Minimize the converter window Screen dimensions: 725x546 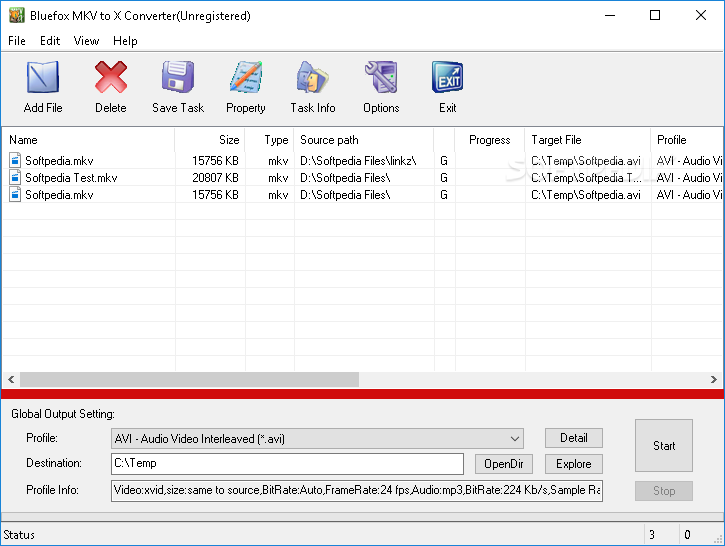[610, 15]
